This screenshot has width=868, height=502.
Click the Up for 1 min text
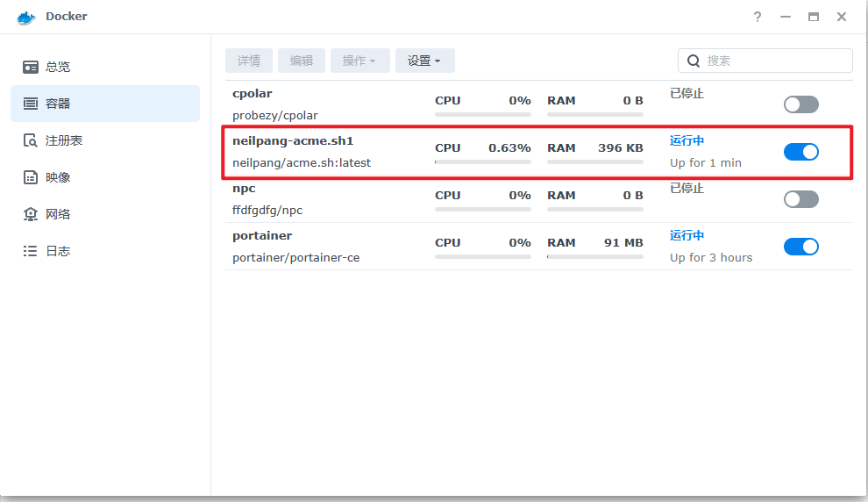[x=706, y=163]
